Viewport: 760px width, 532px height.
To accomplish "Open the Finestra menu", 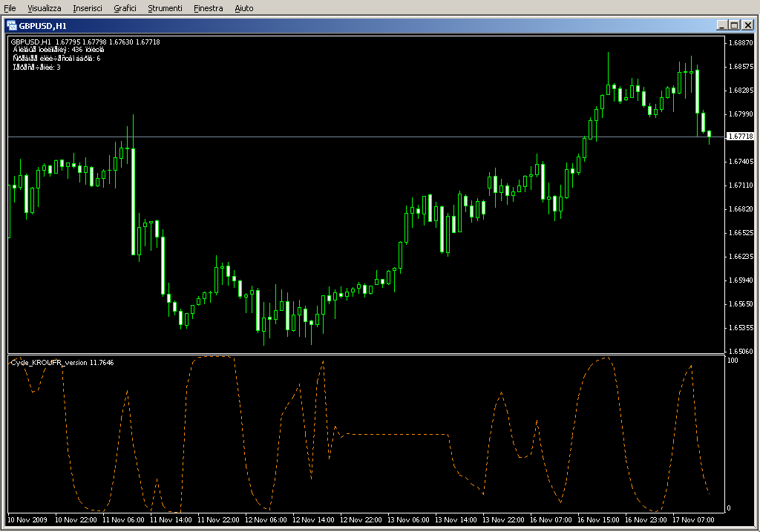I will 209,8.
